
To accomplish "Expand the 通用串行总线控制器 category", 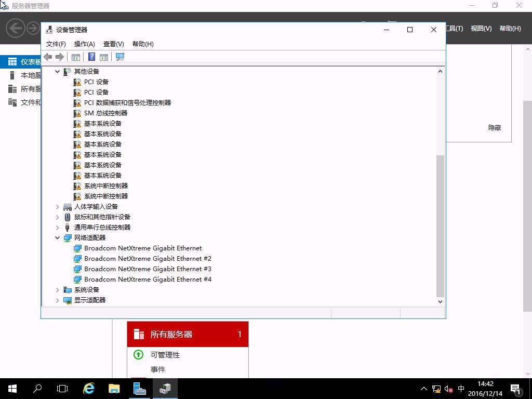I will (x=57, y=227).
